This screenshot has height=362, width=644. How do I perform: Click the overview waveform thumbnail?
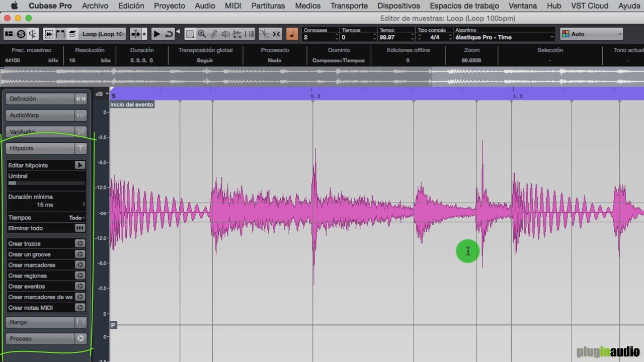coord(322,76)
